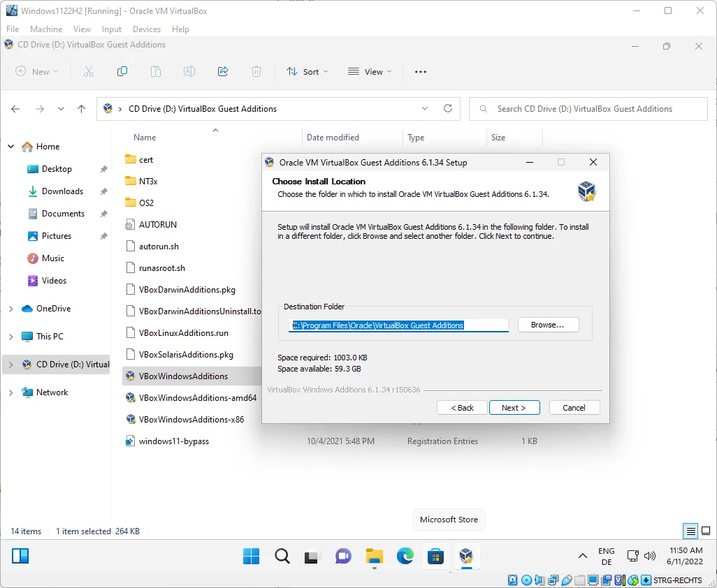717x588 pixels.
Task: Open Downloads in navigation pane
Action: [x=62, y=191]
